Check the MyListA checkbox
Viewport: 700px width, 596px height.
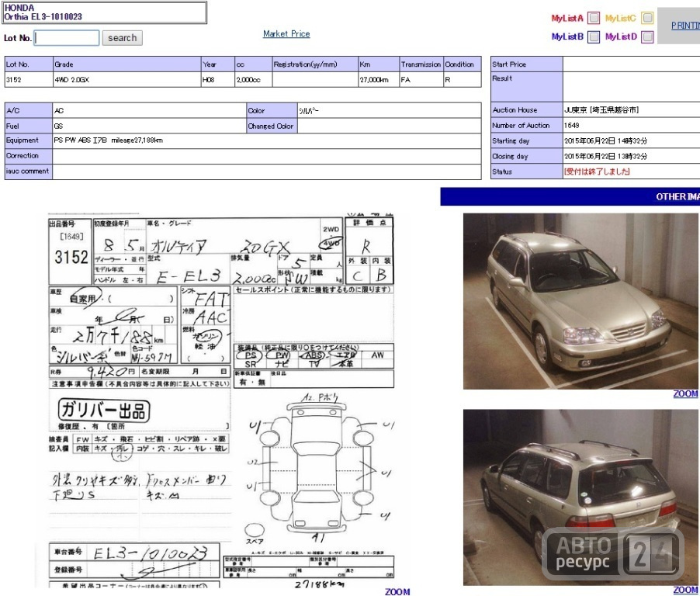594,18
